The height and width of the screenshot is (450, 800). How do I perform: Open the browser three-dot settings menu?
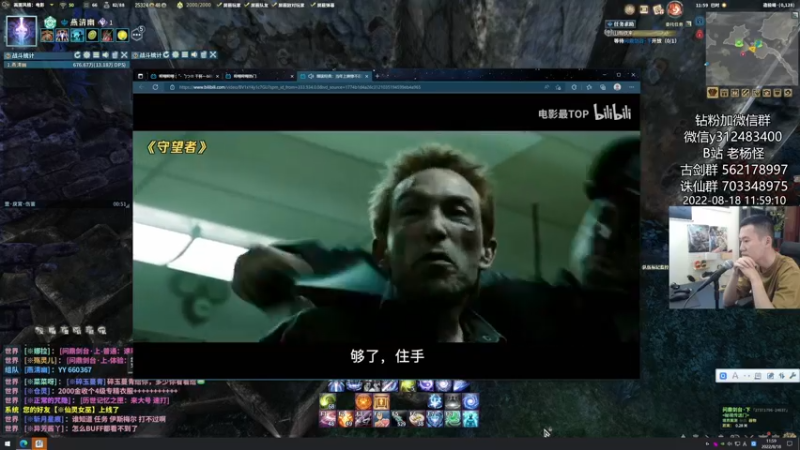point(632,87)
